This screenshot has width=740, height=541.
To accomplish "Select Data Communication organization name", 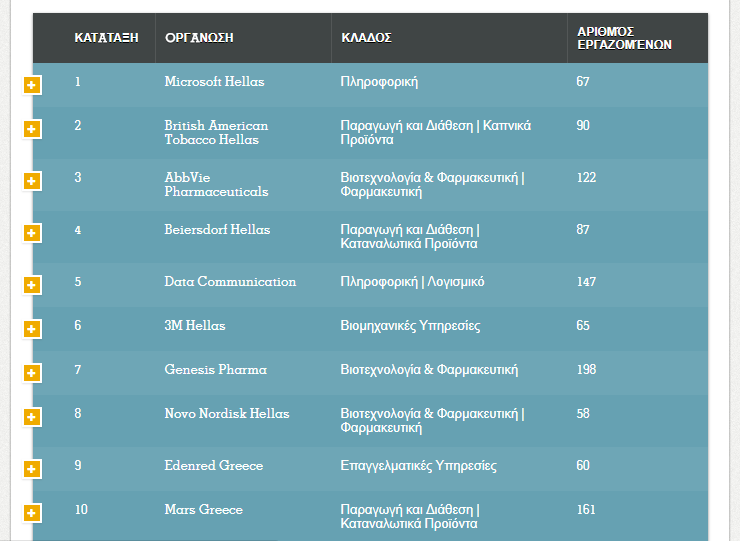I will coord(230,281).
